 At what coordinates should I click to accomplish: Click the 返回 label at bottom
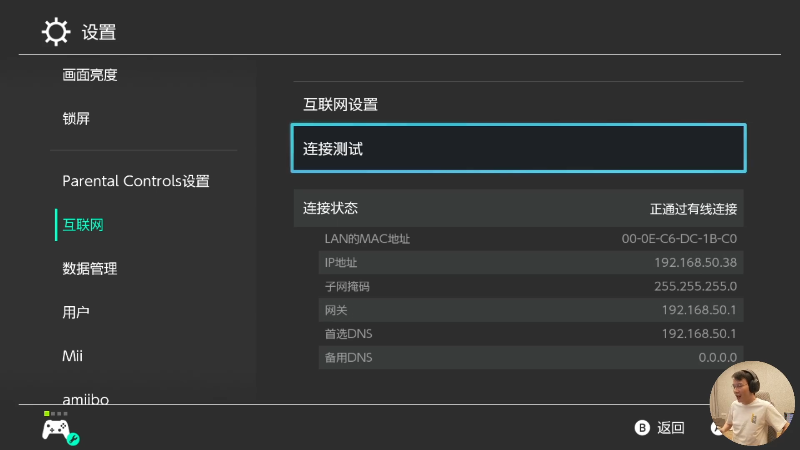click(x=670, y=428)
